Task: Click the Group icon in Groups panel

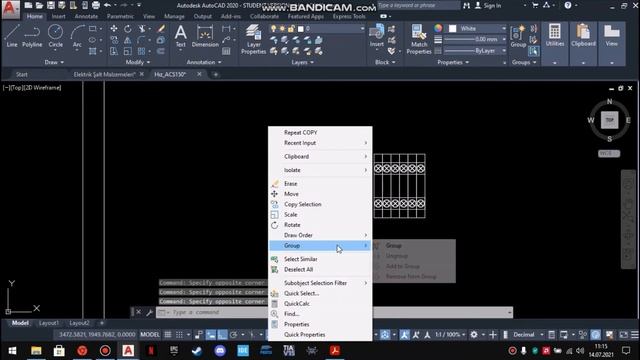Action: click(518, 36)
